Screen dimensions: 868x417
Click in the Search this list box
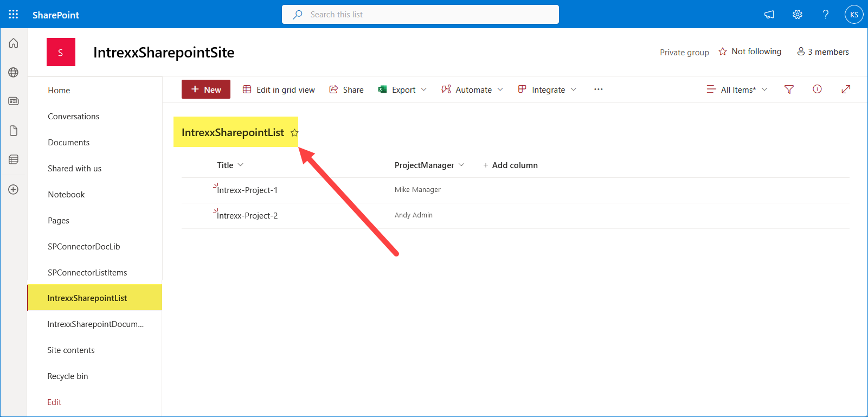click(420, 15)
